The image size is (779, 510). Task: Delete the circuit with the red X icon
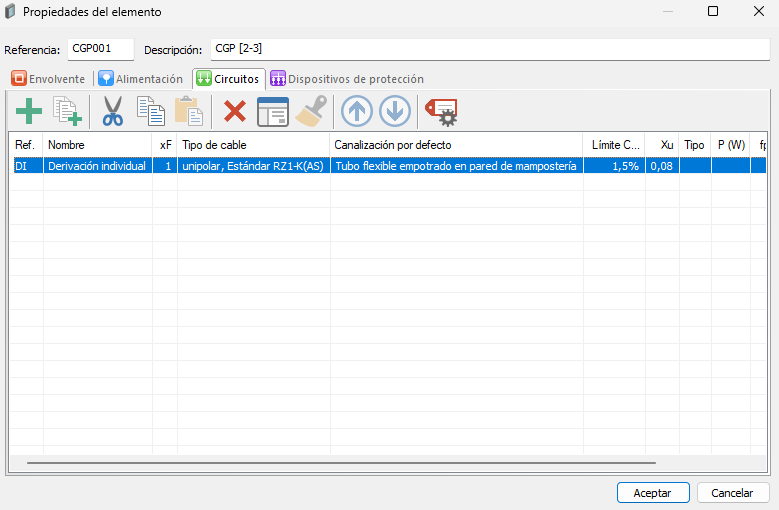[x=234, y=111]
